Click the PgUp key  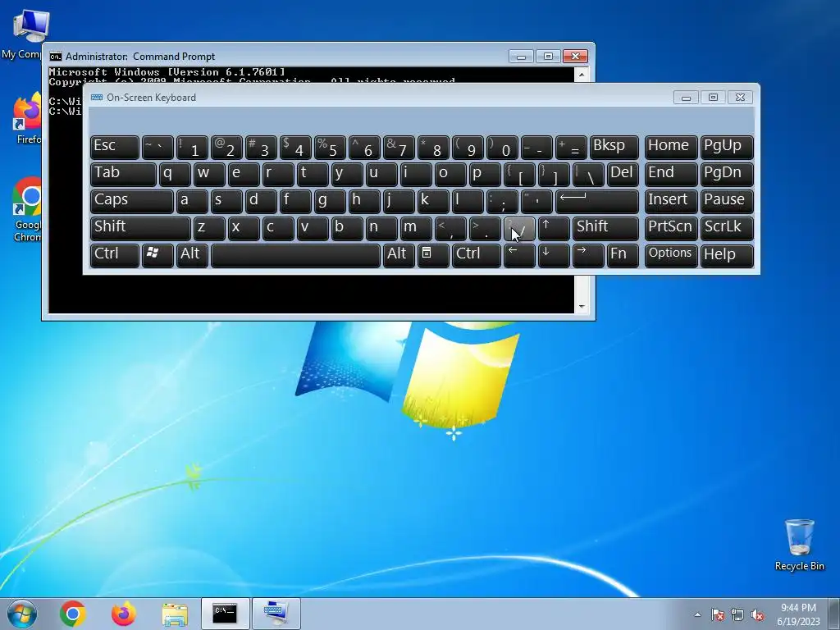[x=727, y=148]
